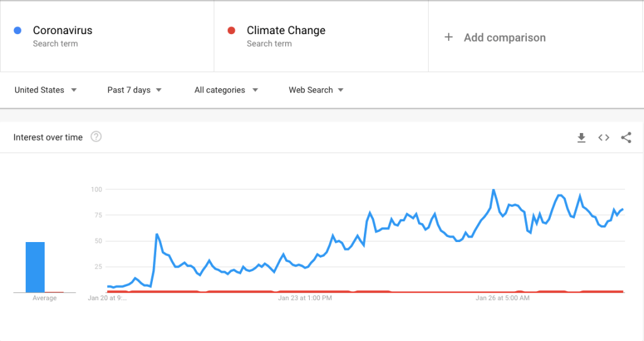Open the United States region dropdown
Image resolution: width=644 pixels, height=341 pixels.
pos(45,90)
